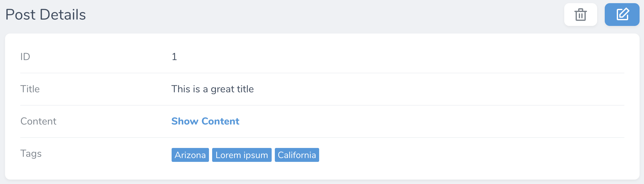Show the post content

point(205,121)
